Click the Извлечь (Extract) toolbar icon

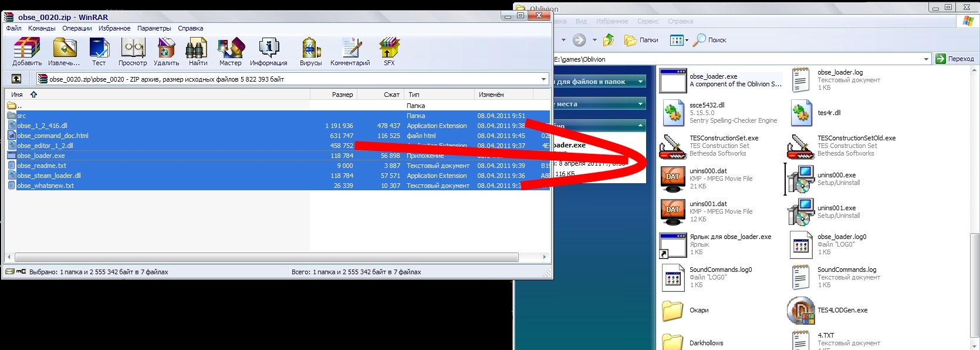[64, 51]
